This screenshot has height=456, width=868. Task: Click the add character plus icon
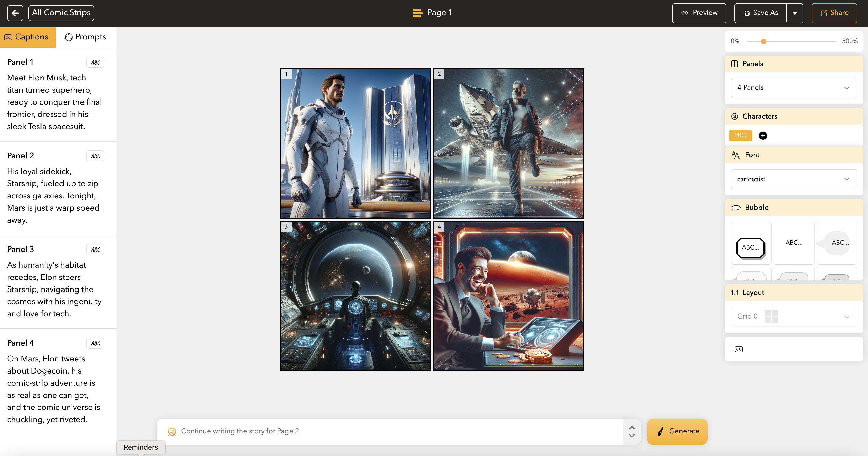pyautogui.click(x=762, y=135)
